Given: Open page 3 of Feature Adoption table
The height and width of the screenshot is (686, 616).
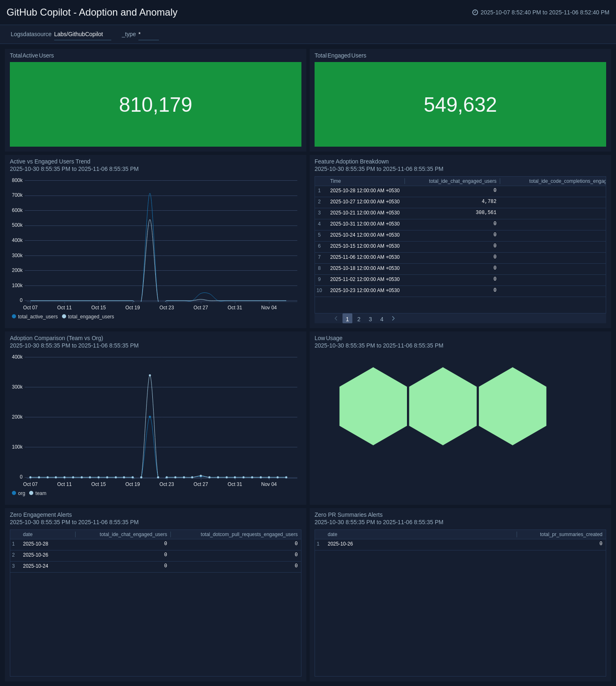Looking at the screenshot, I should pyautogui.click(x=370, y=319).
